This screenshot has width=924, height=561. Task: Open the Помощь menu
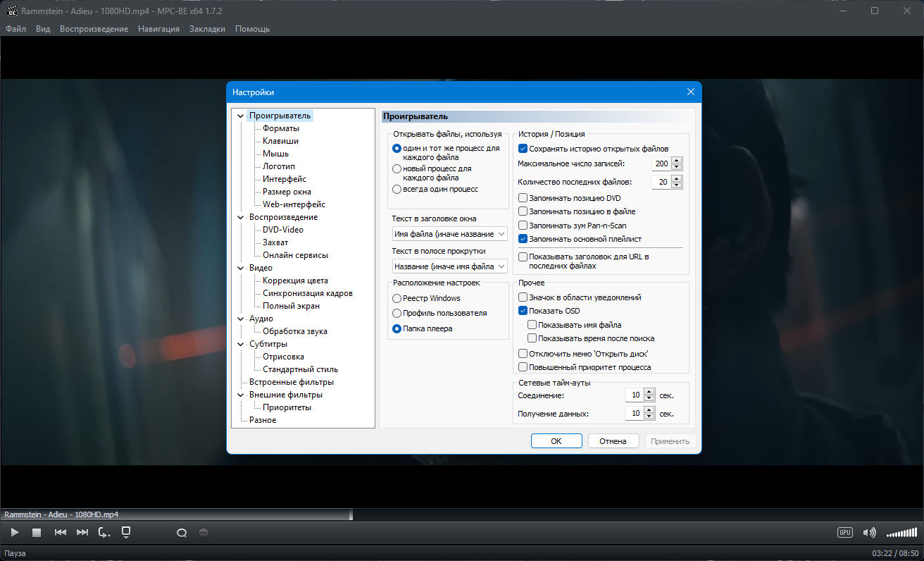(x=252, y=29)
